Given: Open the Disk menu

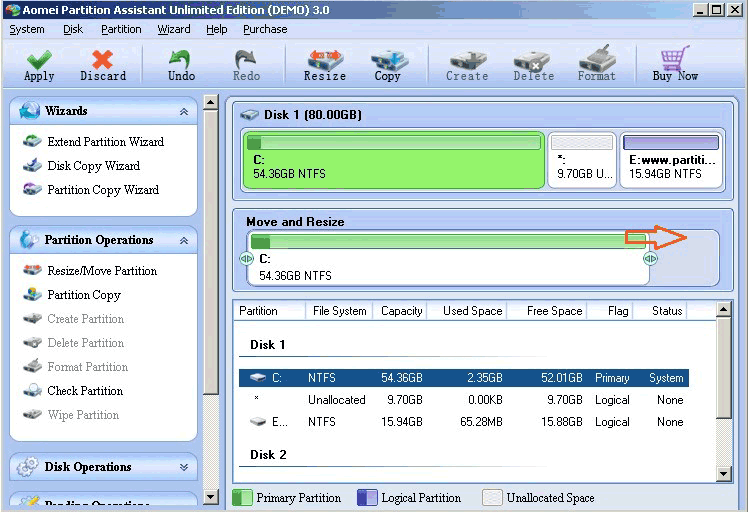Looking at the screenshot, I should tap(73, 29).
